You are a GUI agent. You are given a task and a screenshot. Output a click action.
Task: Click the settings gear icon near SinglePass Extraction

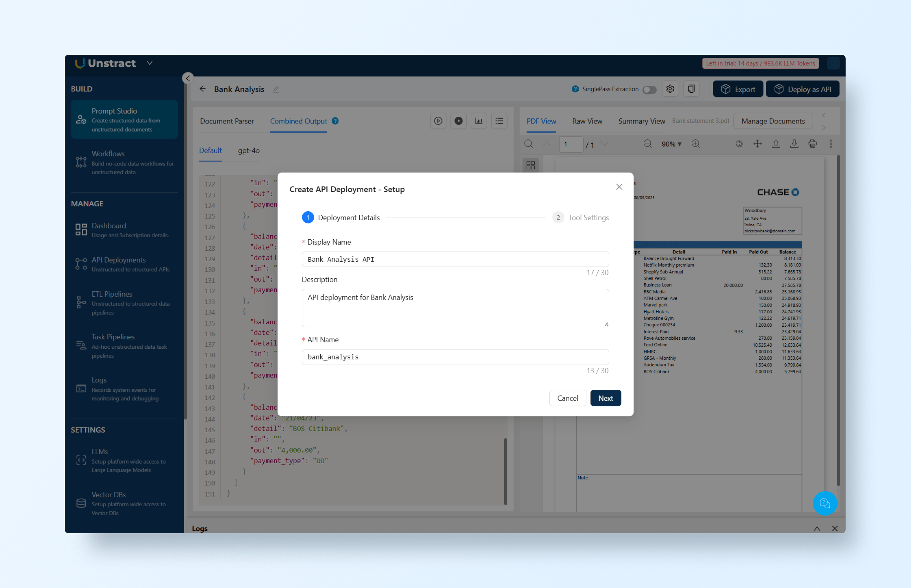click(x=670, y=89)
